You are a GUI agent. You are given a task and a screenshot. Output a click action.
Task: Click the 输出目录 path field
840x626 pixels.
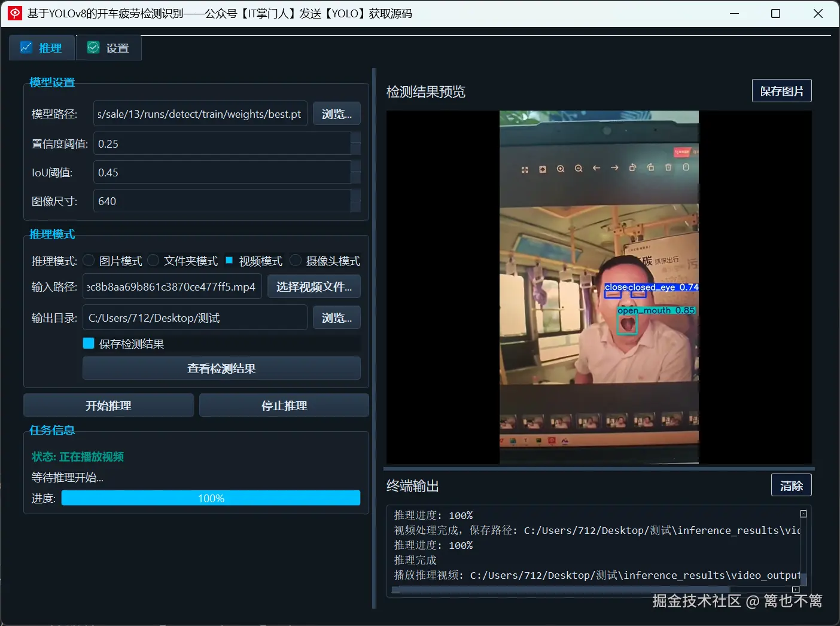point(195,317)
